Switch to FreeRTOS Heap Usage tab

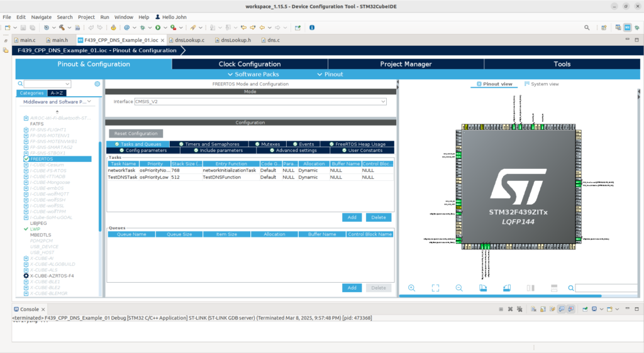[357, 144]
